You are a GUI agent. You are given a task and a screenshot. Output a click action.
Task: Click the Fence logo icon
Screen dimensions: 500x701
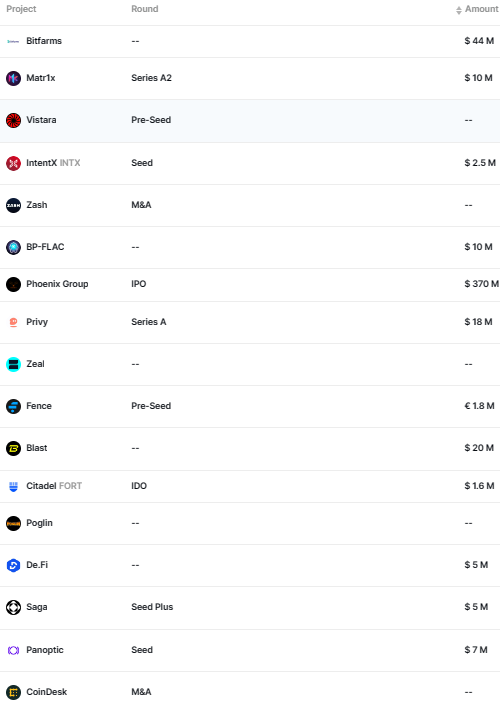click(x=13, y=406)
